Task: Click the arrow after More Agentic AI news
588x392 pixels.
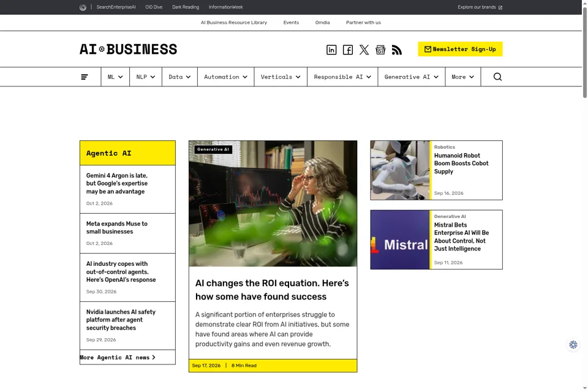Action: [154, 358]
